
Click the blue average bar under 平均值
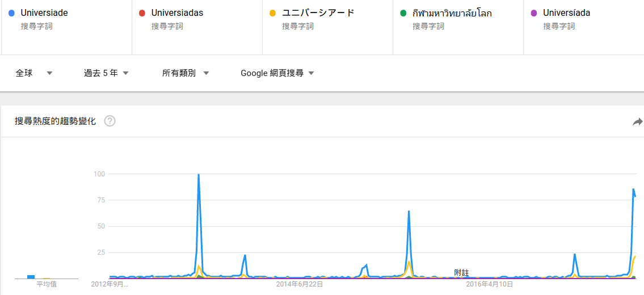(x=31, y=277)
